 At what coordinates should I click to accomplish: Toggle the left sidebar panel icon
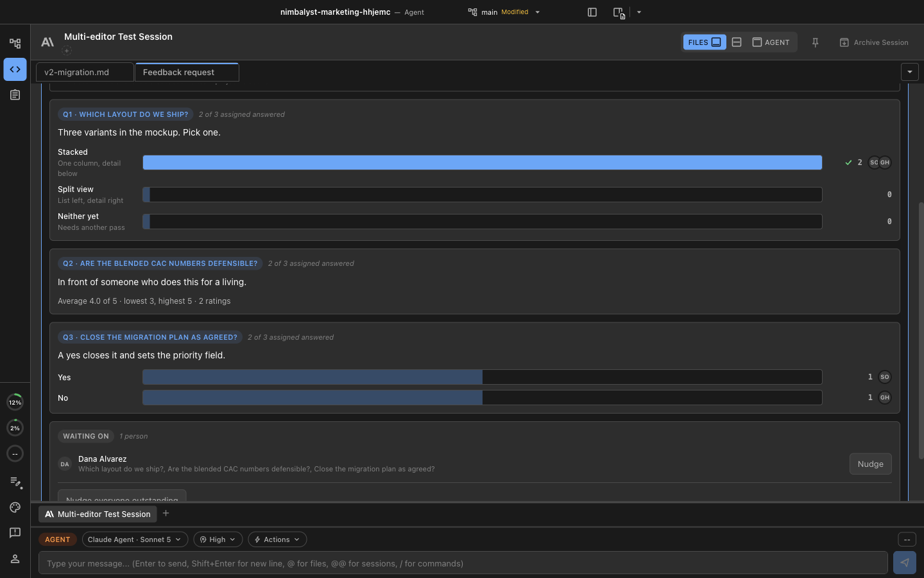(592, 12)
